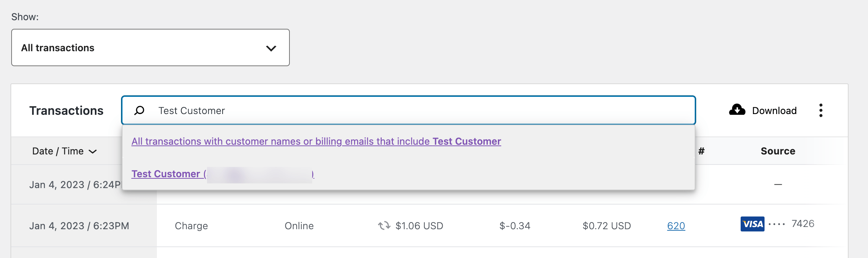Viewport: 868px width, 258px height.
Task: Click the $0.72 USD net amount
Action: pos(606,225)
